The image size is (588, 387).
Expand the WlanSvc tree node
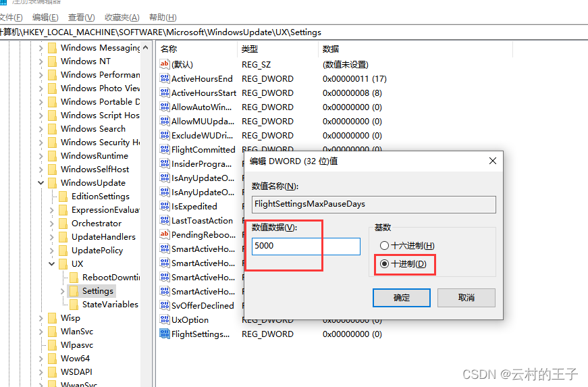[x=41, y=332]
